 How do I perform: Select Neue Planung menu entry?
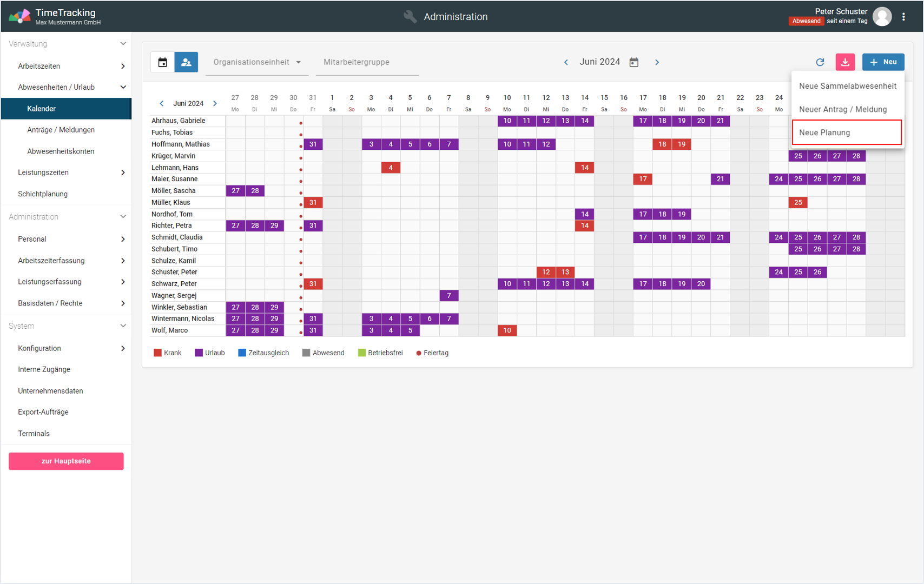(846, 132)
